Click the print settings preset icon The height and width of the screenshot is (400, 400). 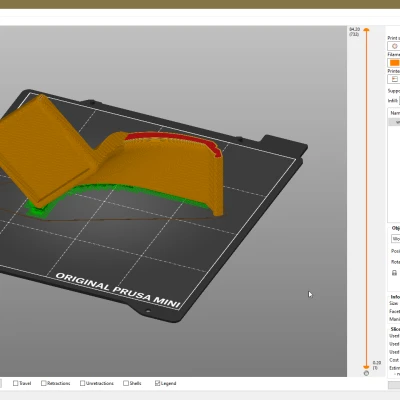coord(395,46)
